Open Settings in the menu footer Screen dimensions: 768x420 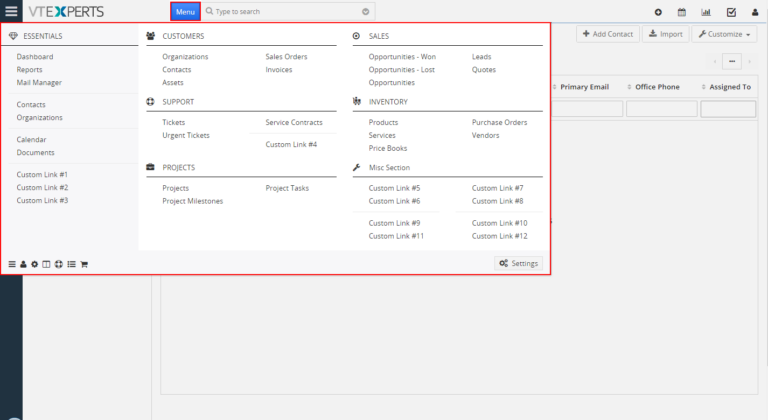point(518,264)
